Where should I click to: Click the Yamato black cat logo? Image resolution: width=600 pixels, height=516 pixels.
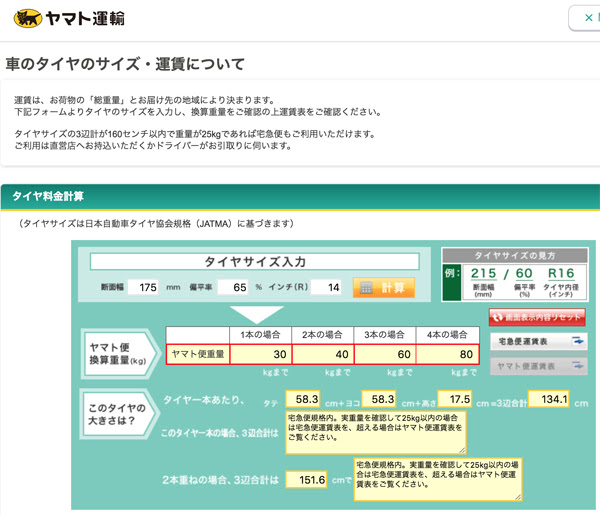coord(28,18)
